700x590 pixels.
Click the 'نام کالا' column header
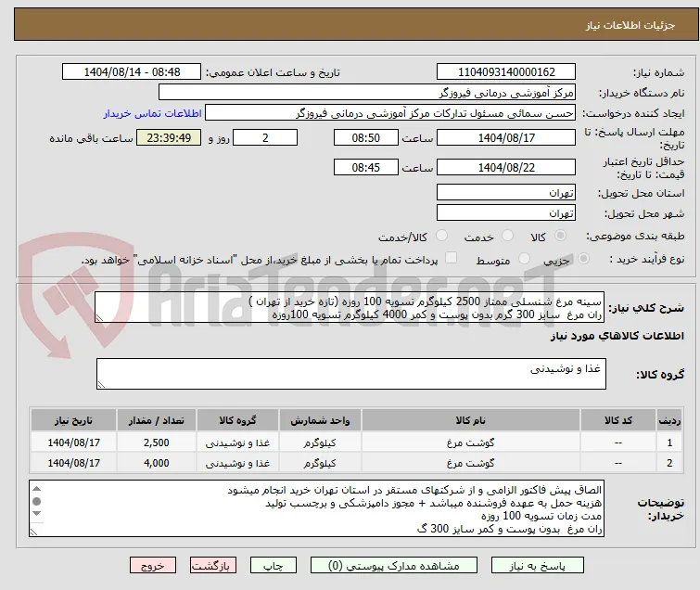(x=471, y=420)
